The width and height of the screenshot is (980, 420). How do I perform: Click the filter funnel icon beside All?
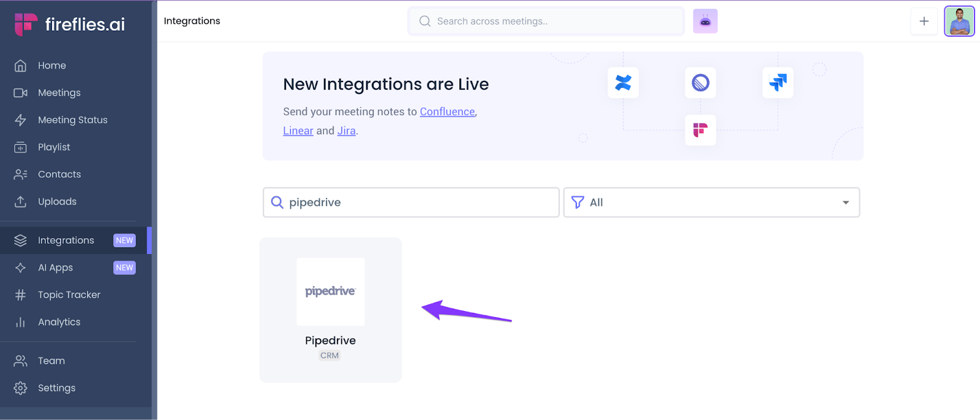tap(577, 203)
